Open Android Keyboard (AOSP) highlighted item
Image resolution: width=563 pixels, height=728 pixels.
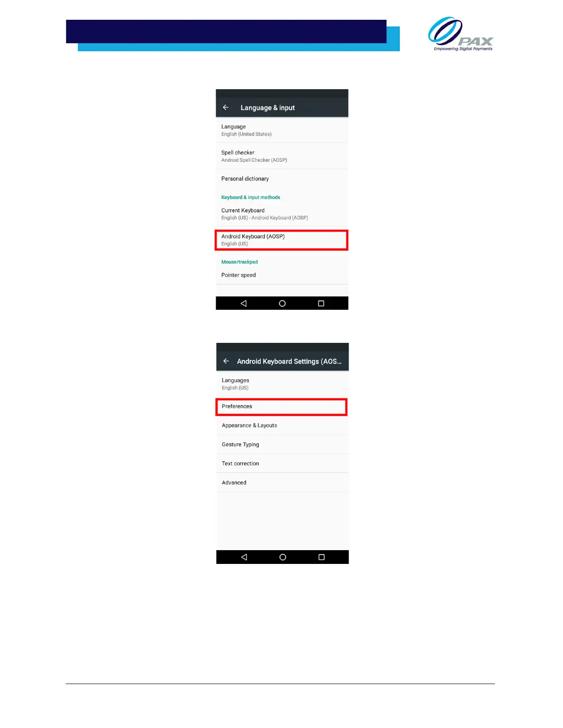coord(281,240)
